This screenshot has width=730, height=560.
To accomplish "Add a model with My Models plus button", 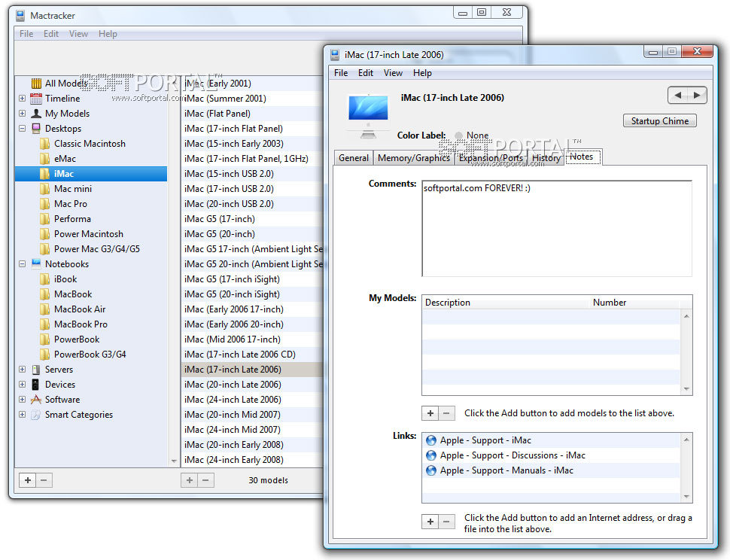I will [430, 413].
